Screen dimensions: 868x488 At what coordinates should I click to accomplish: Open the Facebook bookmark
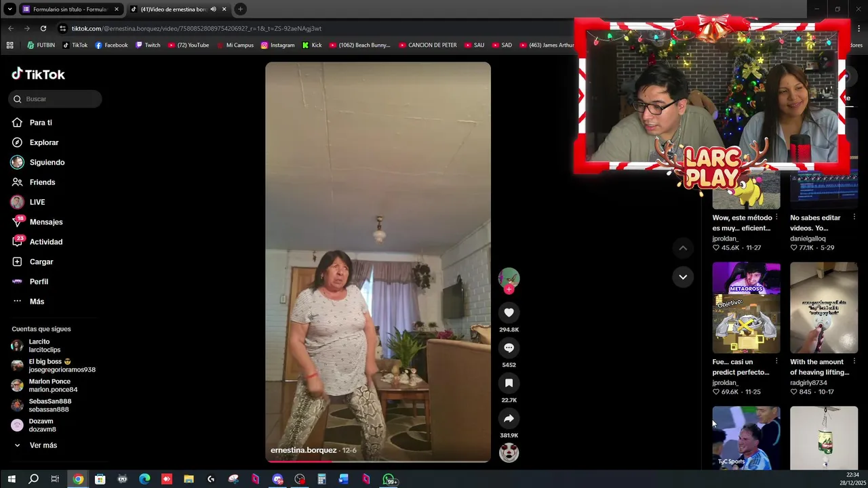(x=111, y=45)
